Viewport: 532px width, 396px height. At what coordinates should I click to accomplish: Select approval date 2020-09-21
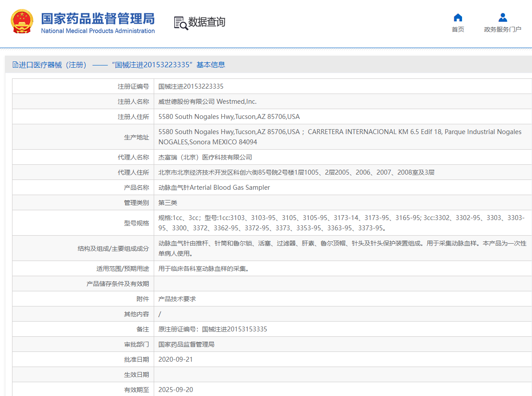click(x=176, y=359)
